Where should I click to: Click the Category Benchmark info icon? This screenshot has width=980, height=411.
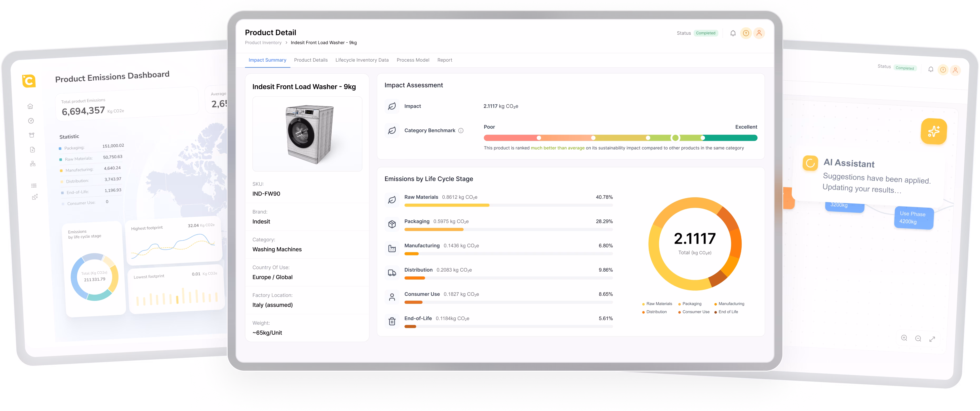click(461, 130)
